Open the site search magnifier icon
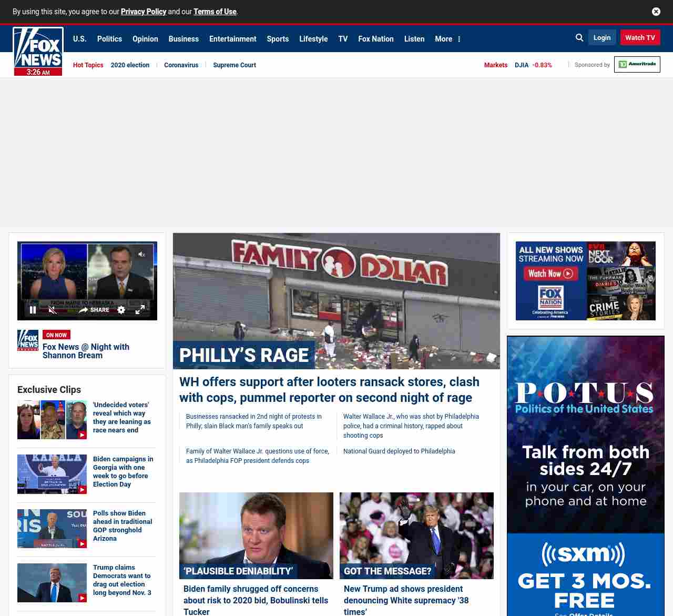 click(x=579, y=38)
